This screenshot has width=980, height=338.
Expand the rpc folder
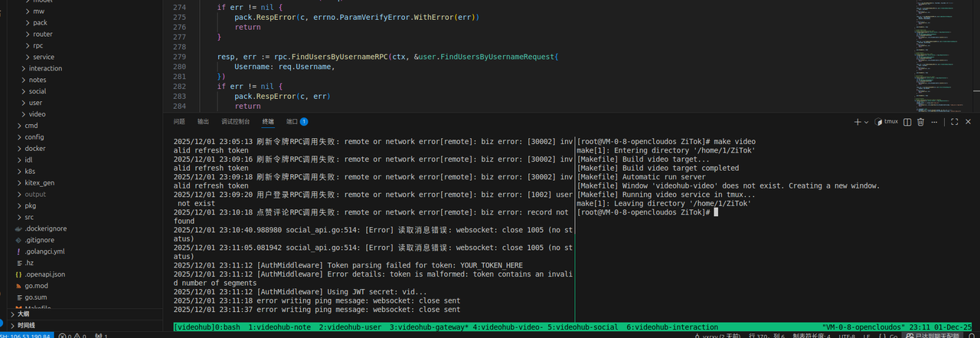[38, 46]
